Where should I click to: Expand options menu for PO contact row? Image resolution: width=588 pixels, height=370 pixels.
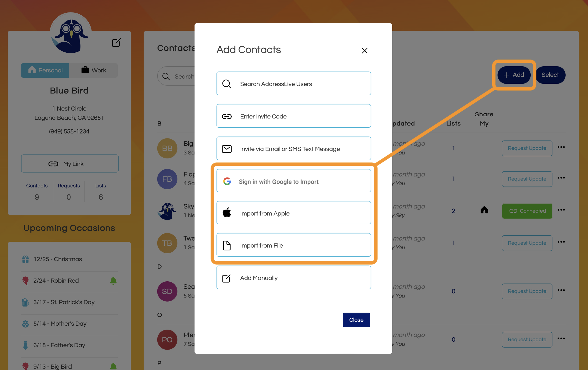click(561, 338)
